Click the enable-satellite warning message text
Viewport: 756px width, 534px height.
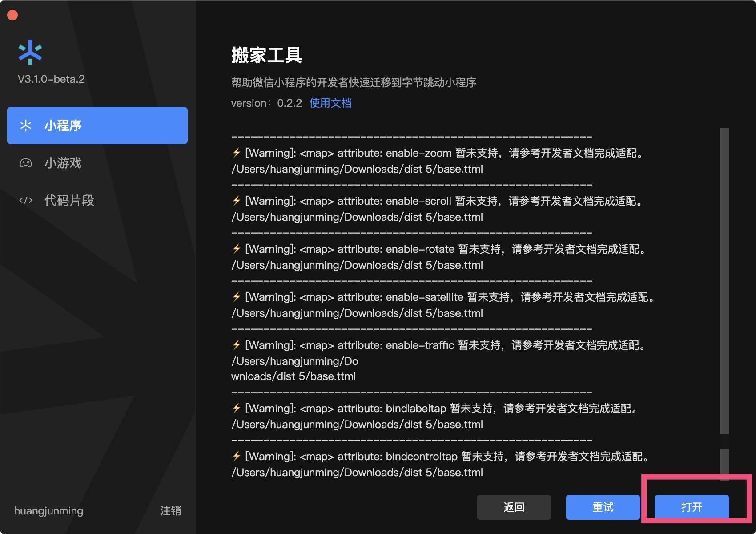(x=450, y=297)
